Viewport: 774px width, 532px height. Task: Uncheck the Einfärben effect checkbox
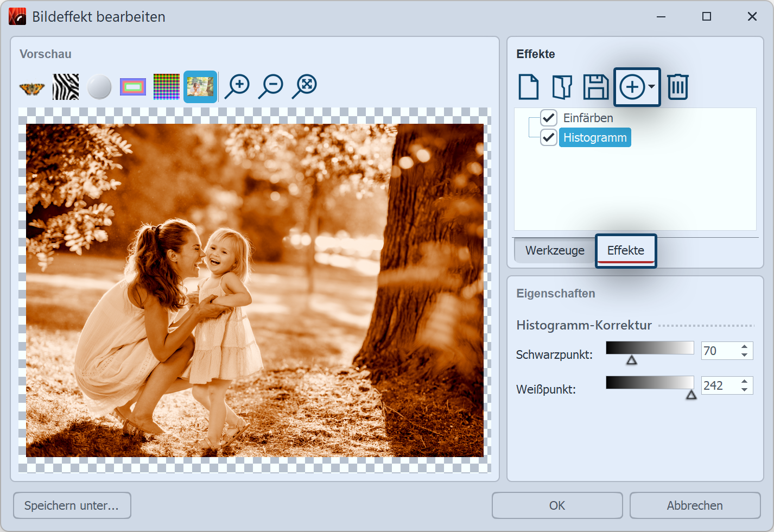point(548,118)
